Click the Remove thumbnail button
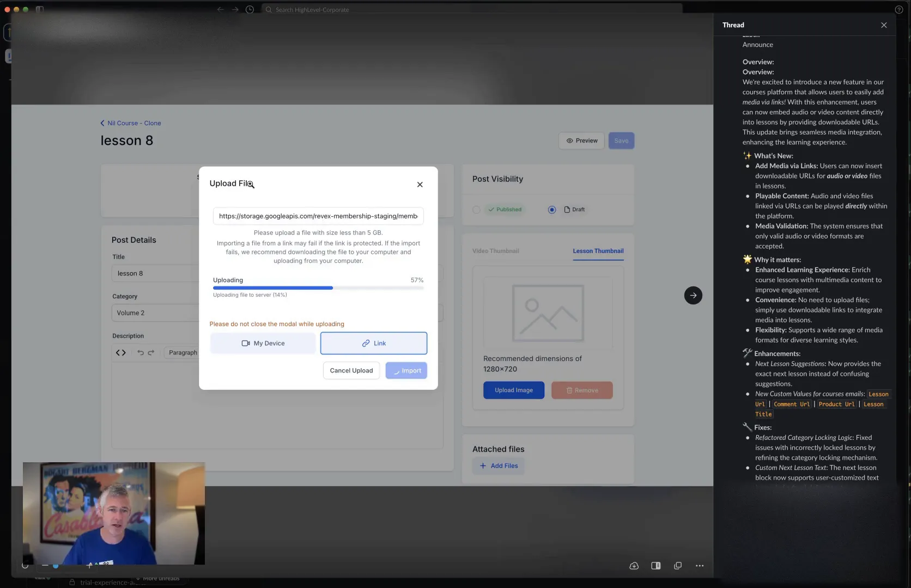 coord(582,390)
